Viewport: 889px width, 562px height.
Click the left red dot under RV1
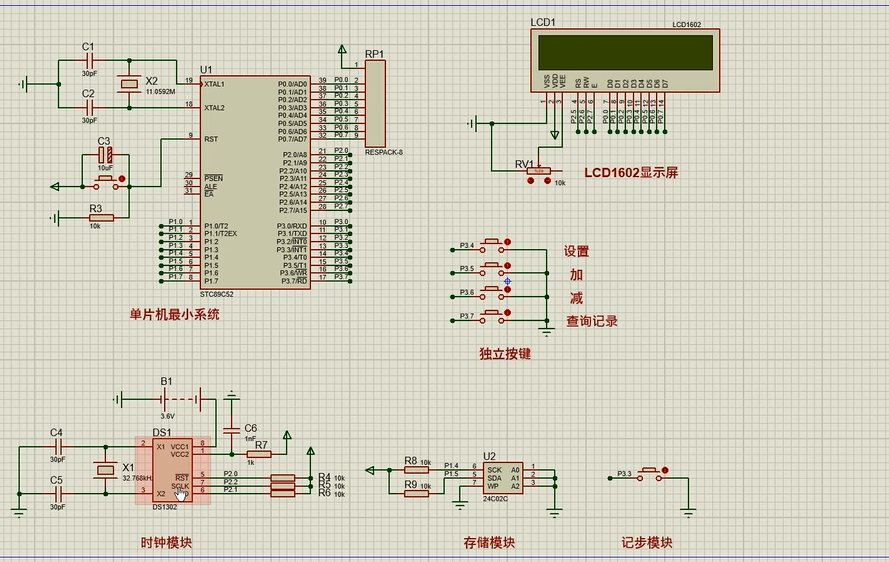(531, 181)
